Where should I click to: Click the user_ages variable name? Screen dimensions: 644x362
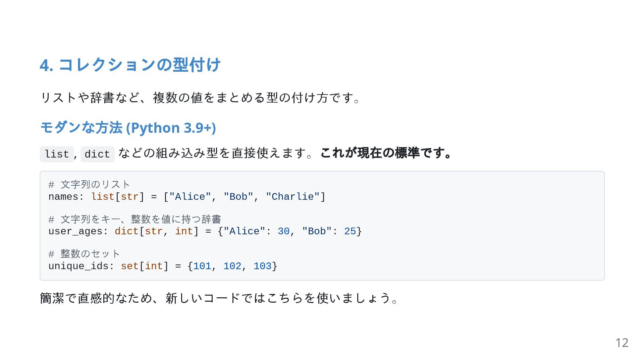coord(75,231)
